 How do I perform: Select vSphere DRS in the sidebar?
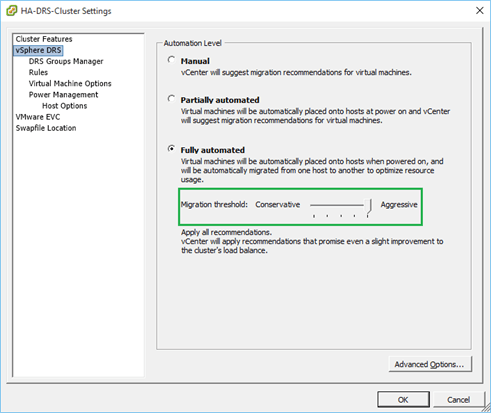pos(38,50)
